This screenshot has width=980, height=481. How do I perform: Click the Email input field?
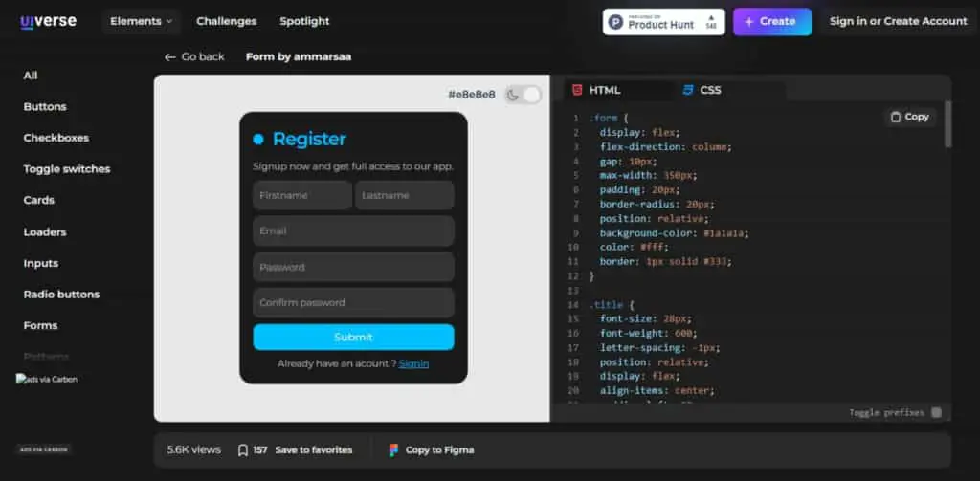coord(353,231)
